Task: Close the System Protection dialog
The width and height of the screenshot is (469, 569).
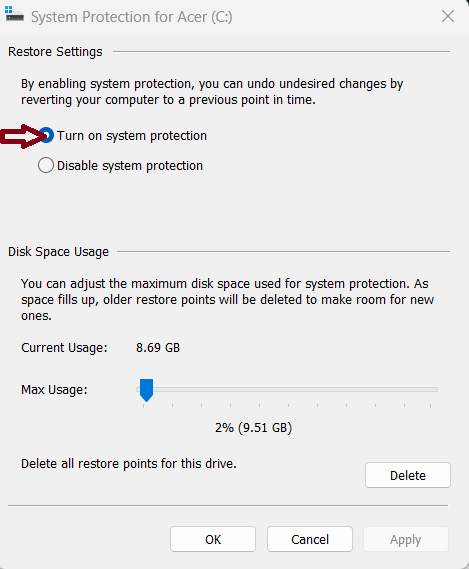Action: (448, 16)
